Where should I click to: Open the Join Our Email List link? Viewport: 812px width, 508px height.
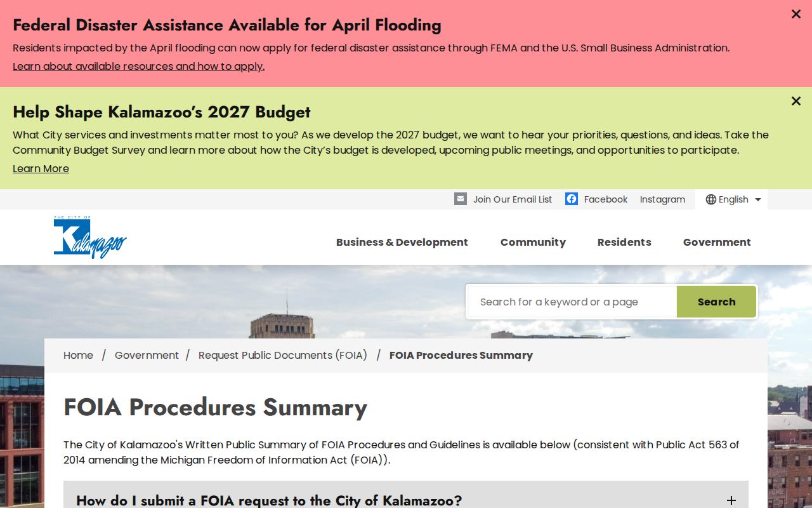[513, 199]
